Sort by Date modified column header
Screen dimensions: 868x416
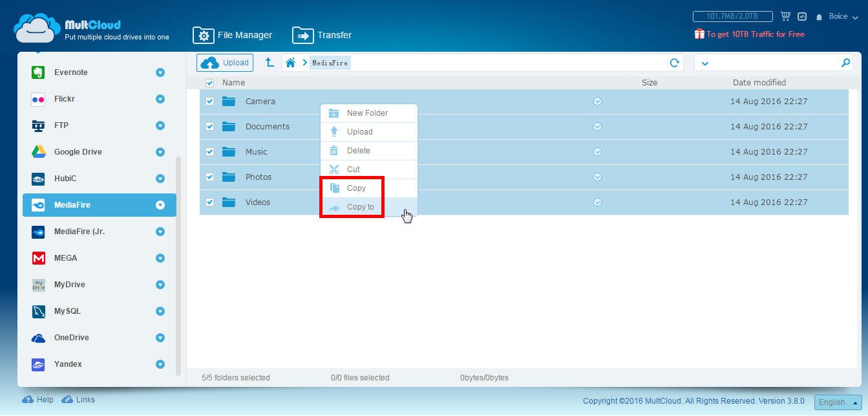(x=759, y=83)
